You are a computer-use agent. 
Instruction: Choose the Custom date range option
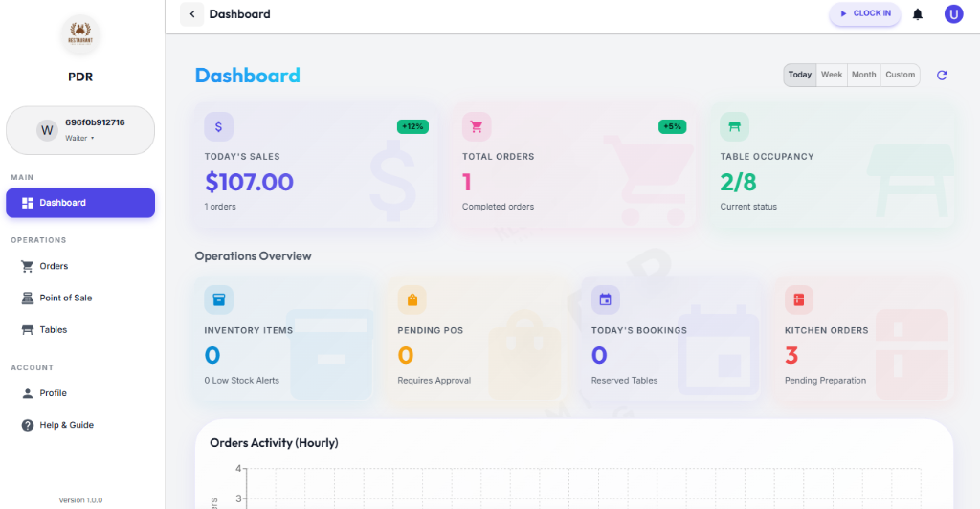900,75
